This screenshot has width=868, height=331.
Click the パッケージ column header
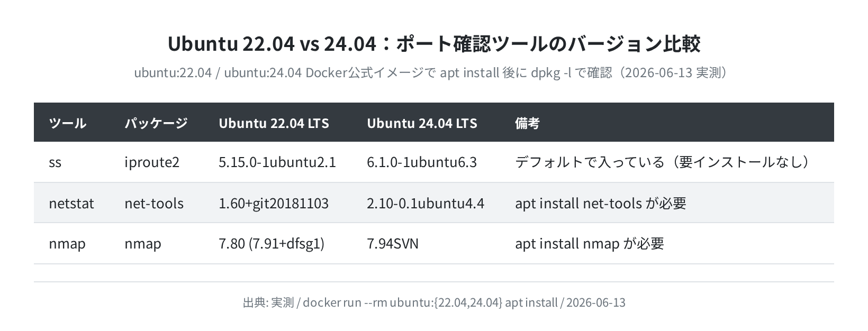156,123
